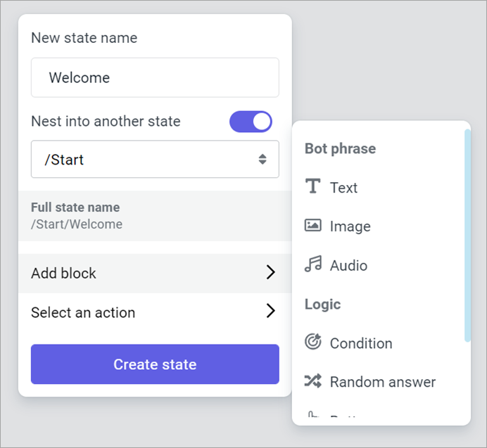This screenshot has width=487, height=448.
Task: Choose Audio from the Bot phrase list
Action: click(348, 265)
